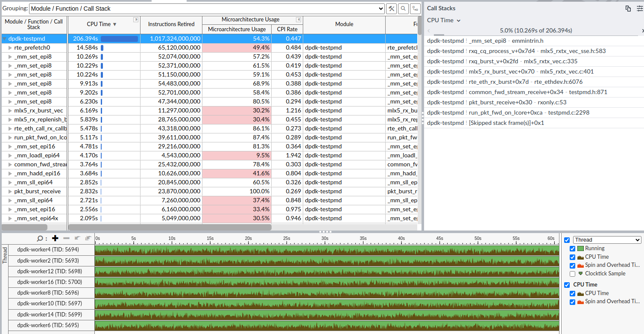Collapse the Microarchitecture Usage column group chevron
The width and height of the screenshot is (644, 334).
pyautogui.click(x=299, y=20)
